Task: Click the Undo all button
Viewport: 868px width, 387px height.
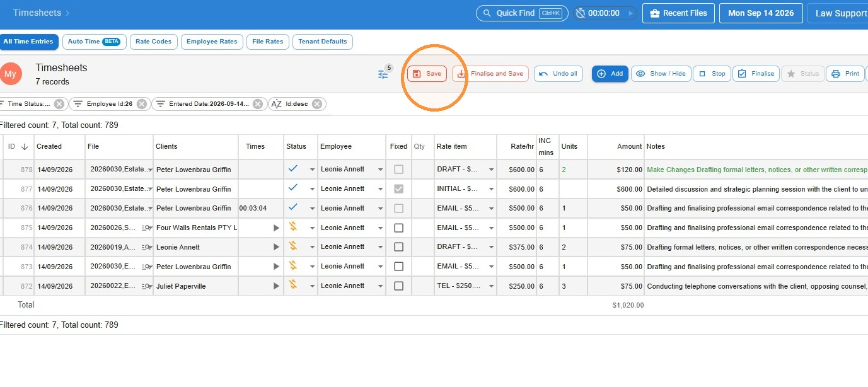Action: 558,74
